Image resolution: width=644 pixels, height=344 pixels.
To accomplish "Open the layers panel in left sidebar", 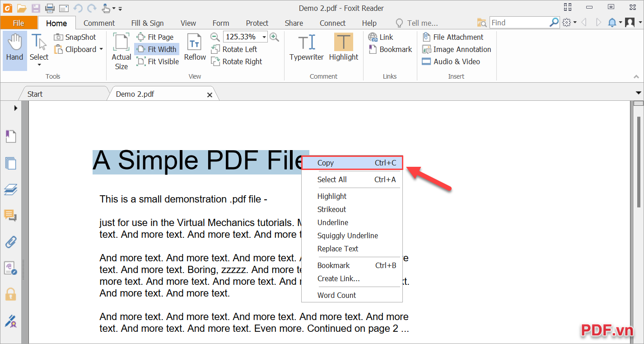I will pos(10,189).
